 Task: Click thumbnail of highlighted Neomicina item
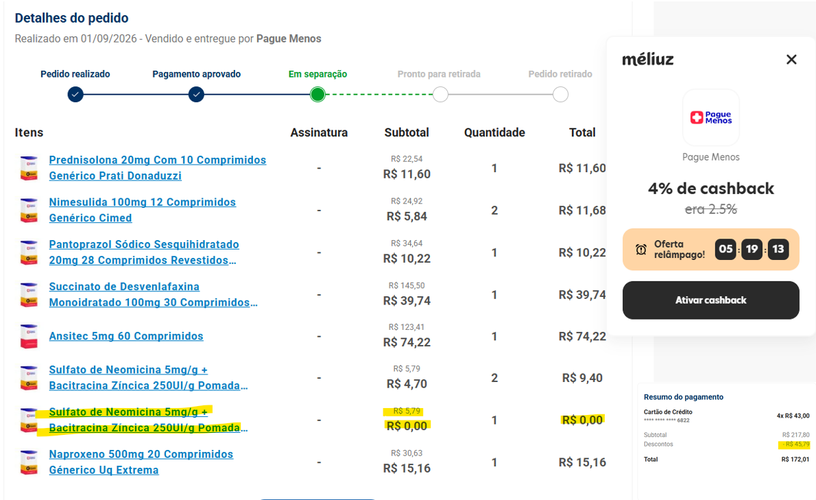click(29, 420)
